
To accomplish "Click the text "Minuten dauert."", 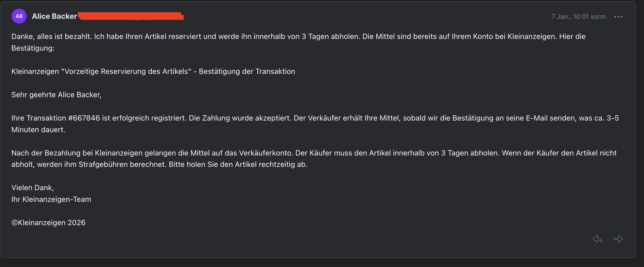I will click(38, 130).
